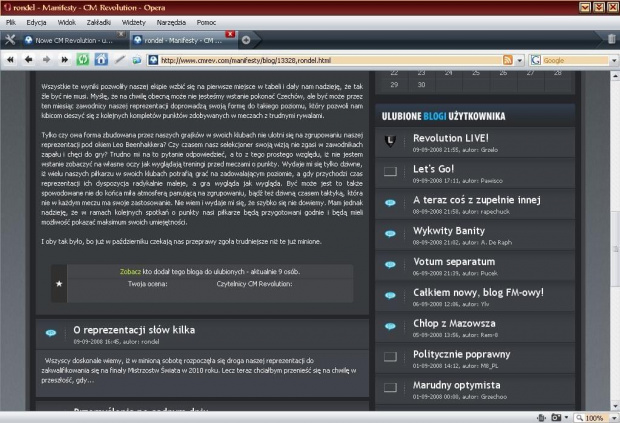Close the rondel - Manifesty tab
Screen dimensions: 620x423
click(x=230, y=34)
